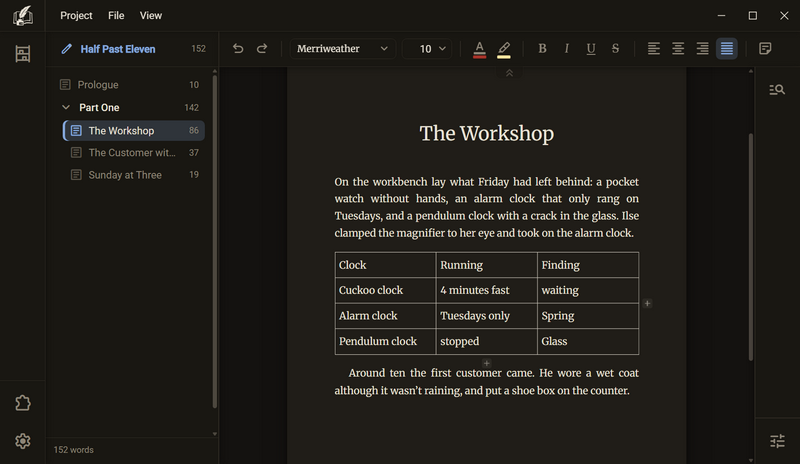Add table column with plus button
Screen dimensions: 800x464
pos(647,303)
